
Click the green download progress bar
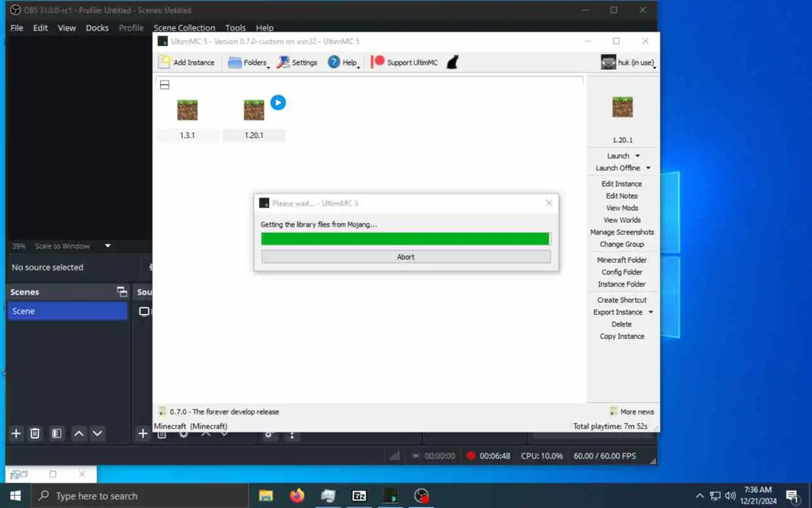[x=405, y=239]
